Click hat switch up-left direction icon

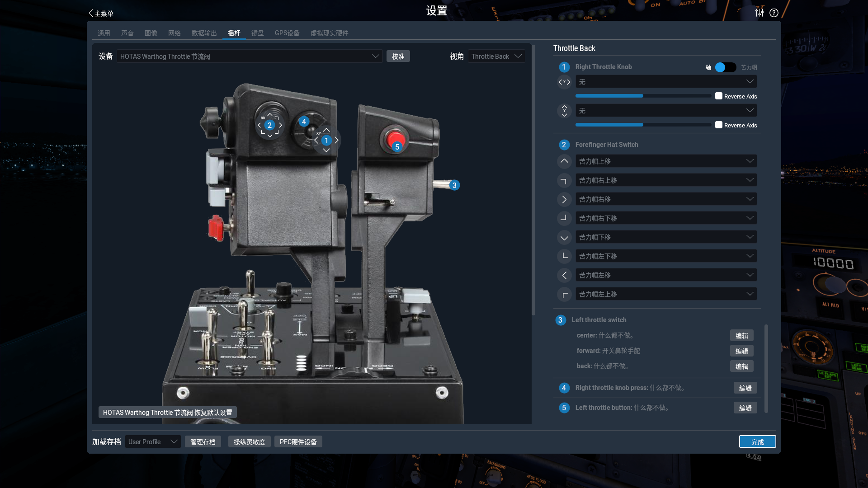[564, 294]
